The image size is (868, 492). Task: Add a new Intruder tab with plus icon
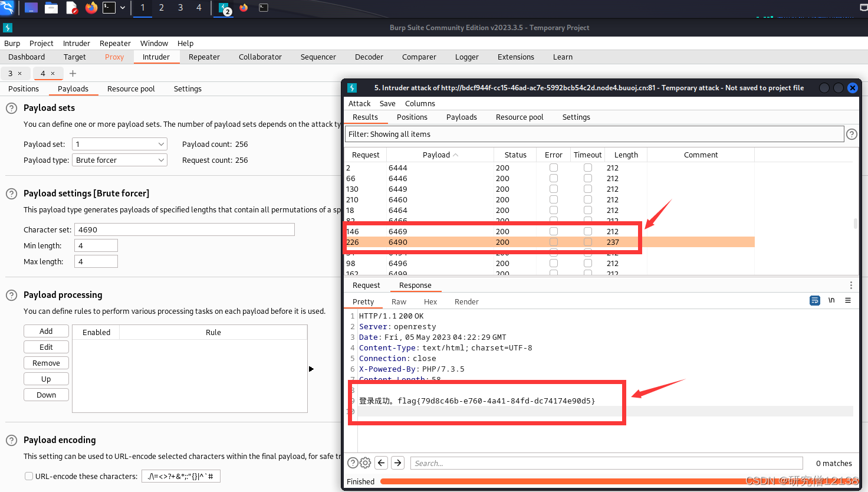pos(73,73)
